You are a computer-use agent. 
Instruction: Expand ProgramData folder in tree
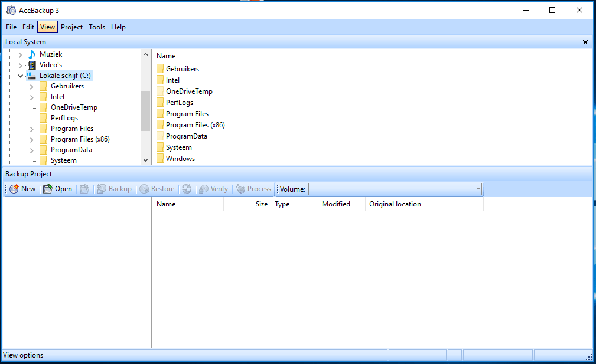(32, 150)
